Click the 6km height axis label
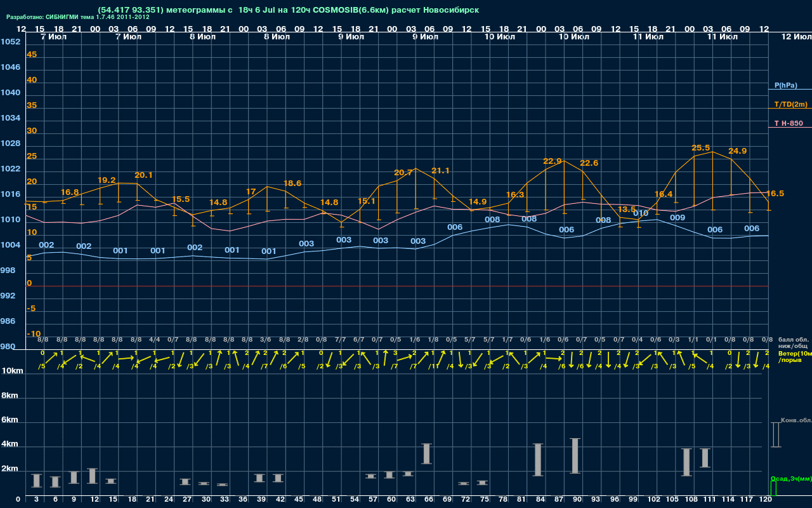The height and width of the screenshot is (508, 812). (x=9, y=420)
